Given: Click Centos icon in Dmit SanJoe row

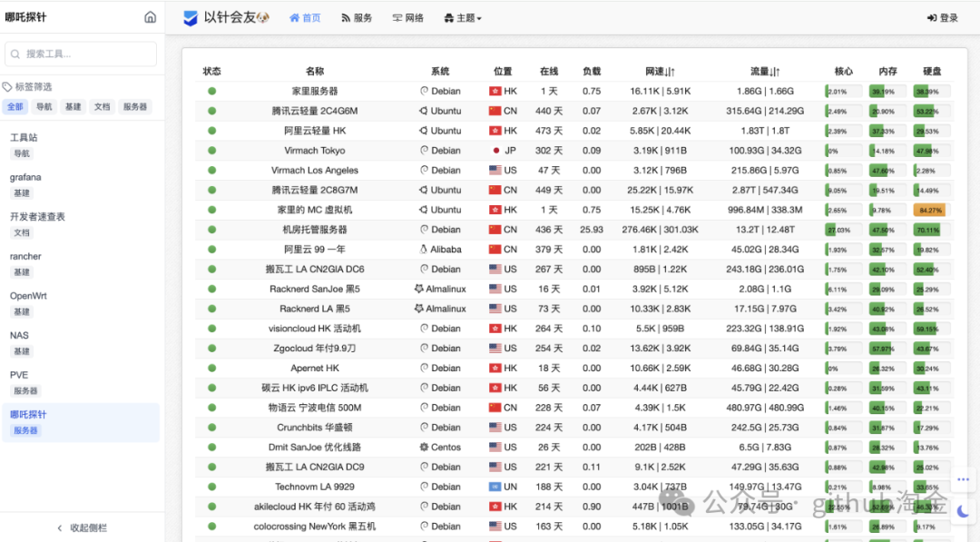Looking at the screenshot, I should [424, 447].
